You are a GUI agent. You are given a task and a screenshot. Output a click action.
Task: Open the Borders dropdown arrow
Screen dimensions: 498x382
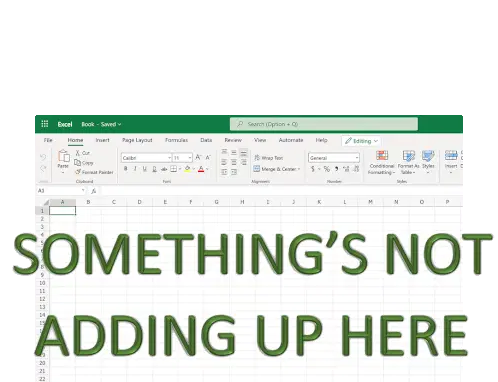tap(180, 169)
